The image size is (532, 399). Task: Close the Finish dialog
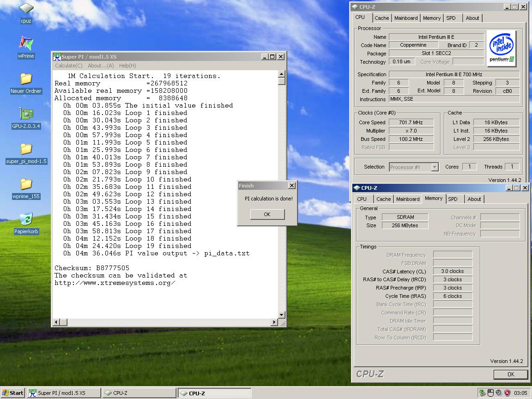(x=291, y=185)
